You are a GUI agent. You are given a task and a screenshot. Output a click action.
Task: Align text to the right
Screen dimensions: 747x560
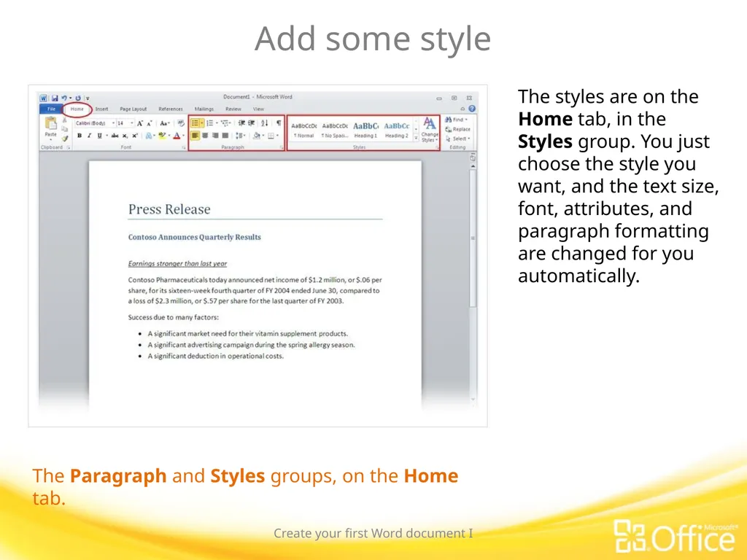point(215,136)
